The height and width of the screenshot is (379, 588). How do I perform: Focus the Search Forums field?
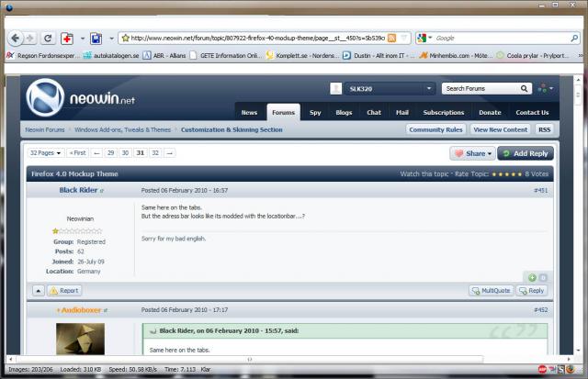coord(480,89)
